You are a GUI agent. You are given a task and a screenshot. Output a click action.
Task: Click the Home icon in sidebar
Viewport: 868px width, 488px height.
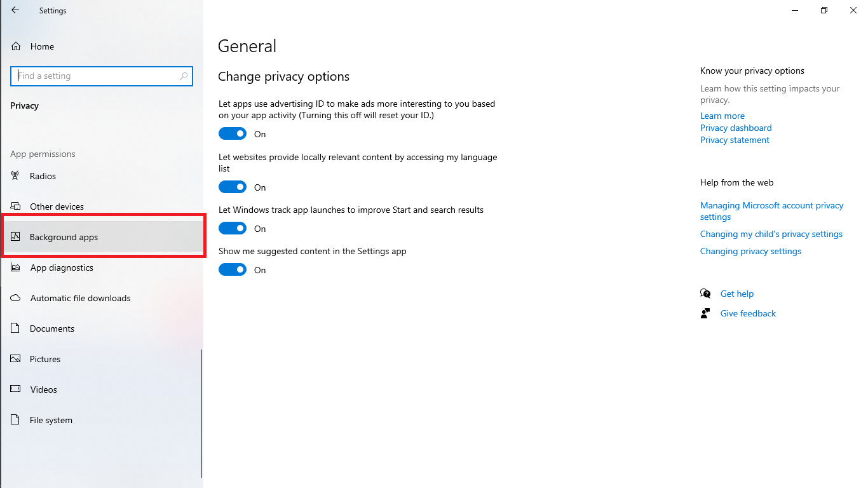[x=17, y=46]
